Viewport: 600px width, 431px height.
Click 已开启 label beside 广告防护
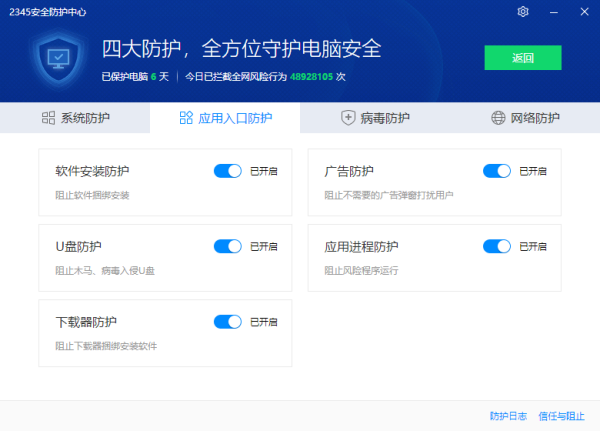(x=533, y=171)
